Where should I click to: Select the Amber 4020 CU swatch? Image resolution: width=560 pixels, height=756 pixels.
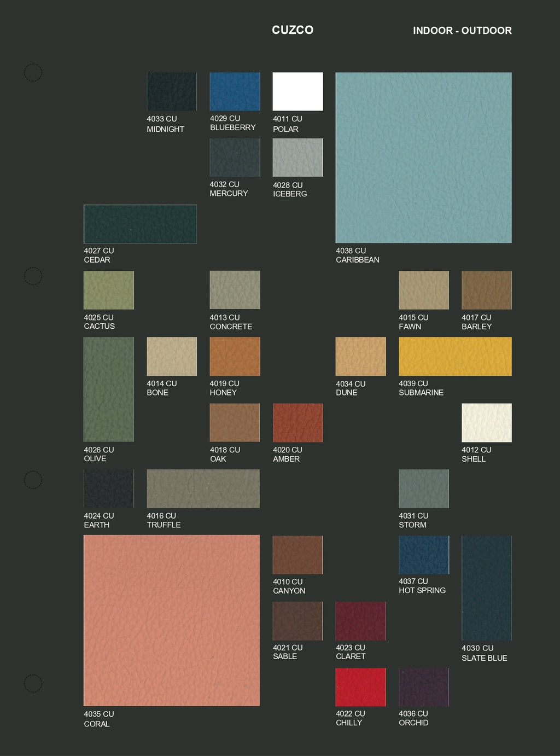click(298, 423)
